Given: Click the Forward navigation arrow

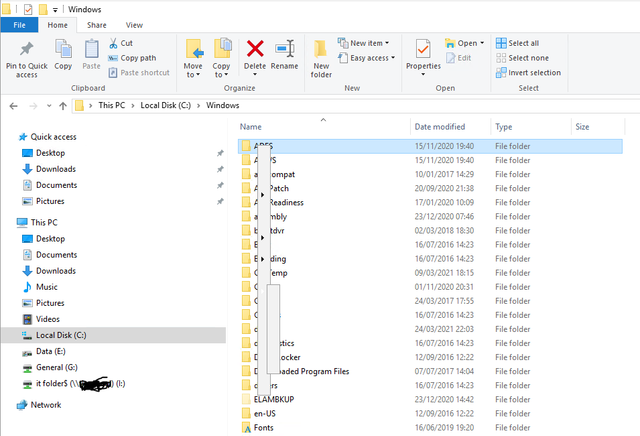Looking at the screenshot, I should click(x=33, y=106).
